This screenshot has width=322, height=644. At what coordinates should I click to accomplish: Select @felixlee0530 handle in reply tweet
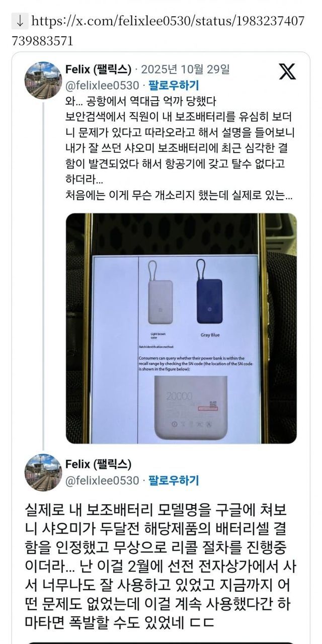point(102,480)
